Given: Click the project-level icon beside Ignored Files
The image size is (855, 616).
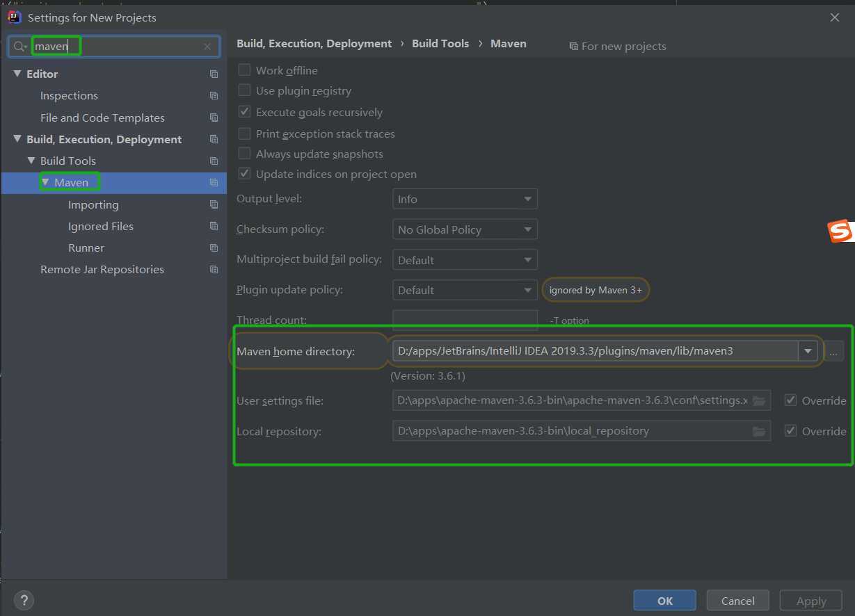Looking at the screenshot, I should pos(214,226).
